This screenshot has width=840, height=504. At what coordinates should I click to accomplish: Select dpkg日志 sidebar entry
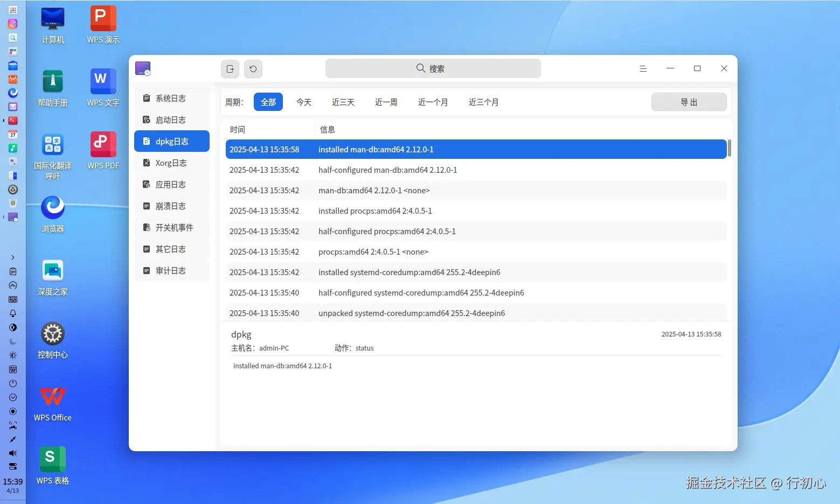[172, 142]
